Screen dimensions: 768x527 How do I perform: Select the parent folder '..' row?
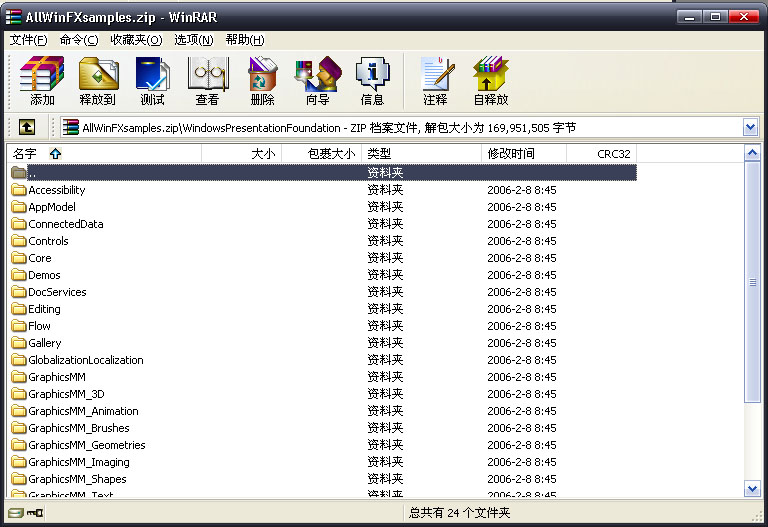pyautogui.click(x=323, y=172)
